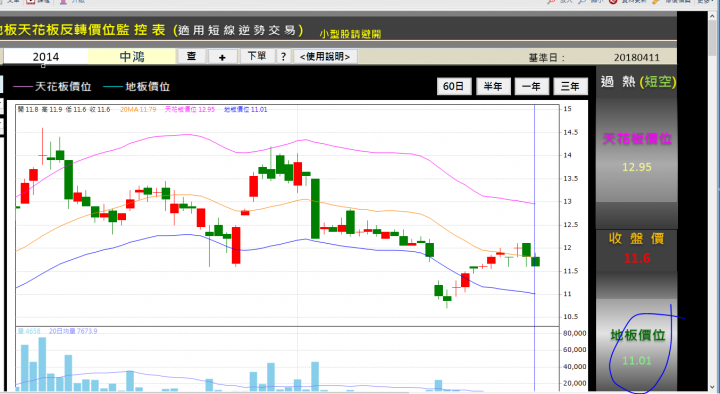
Task: Click the base date value 20180411
Action: pos(636,57)
